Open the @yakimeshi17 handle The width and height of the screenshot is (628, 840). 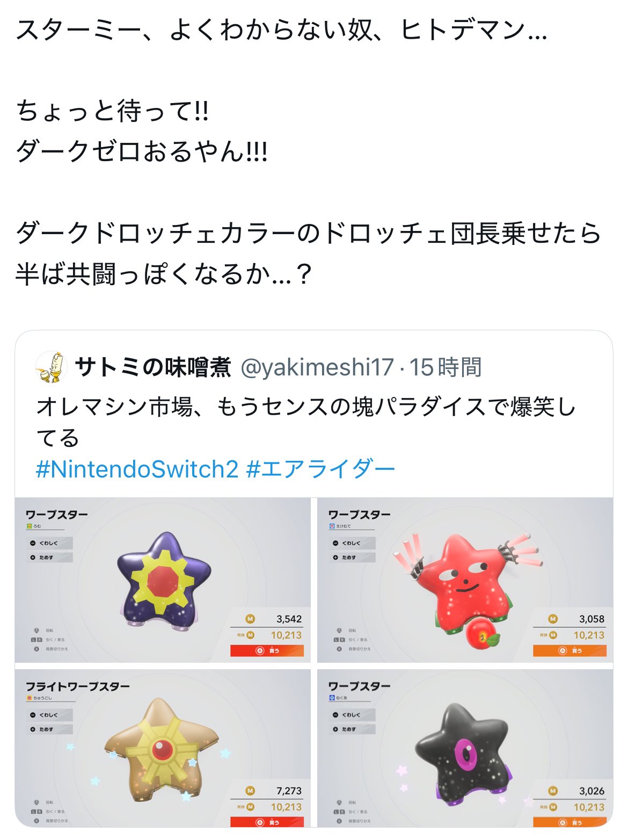317,367
